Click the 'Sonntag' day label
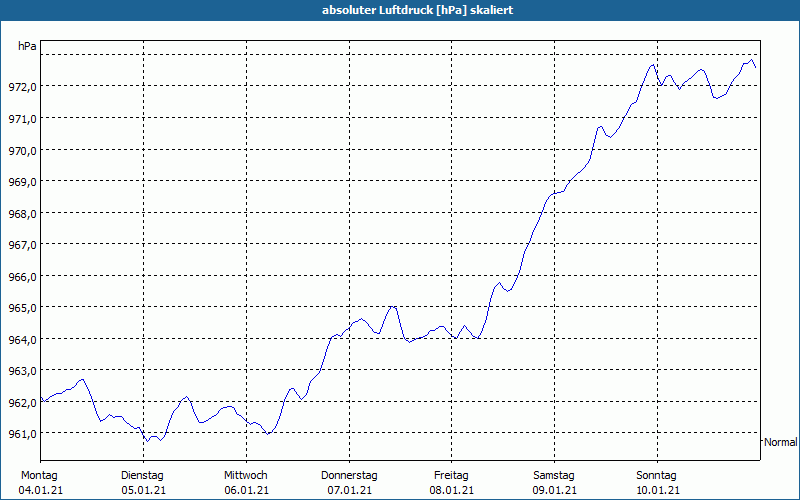This screenshot has height=500, width=800. [657, 476]
